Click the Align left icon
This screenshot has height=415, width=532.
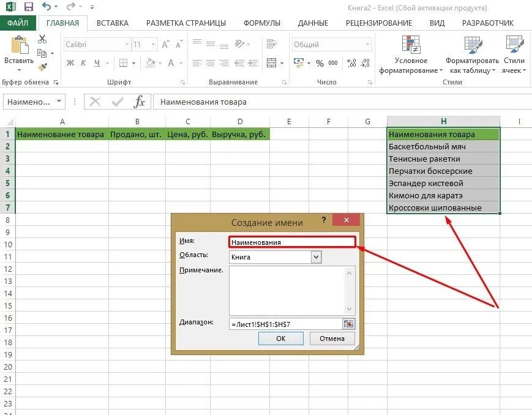tap(197, 63)
